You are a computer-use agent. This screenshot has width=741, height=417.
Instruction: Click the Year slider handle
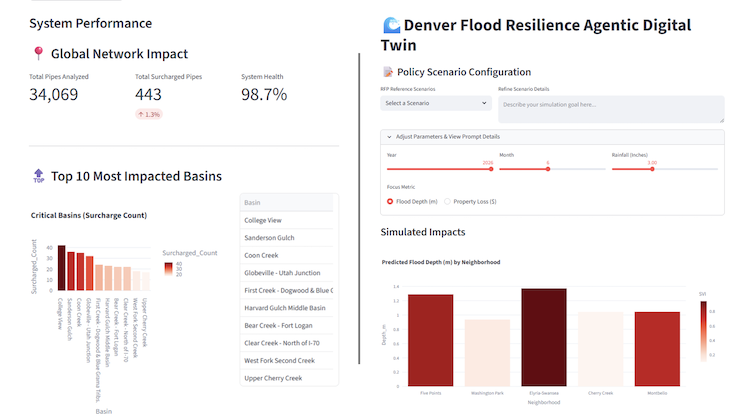(x=489, y=169)
